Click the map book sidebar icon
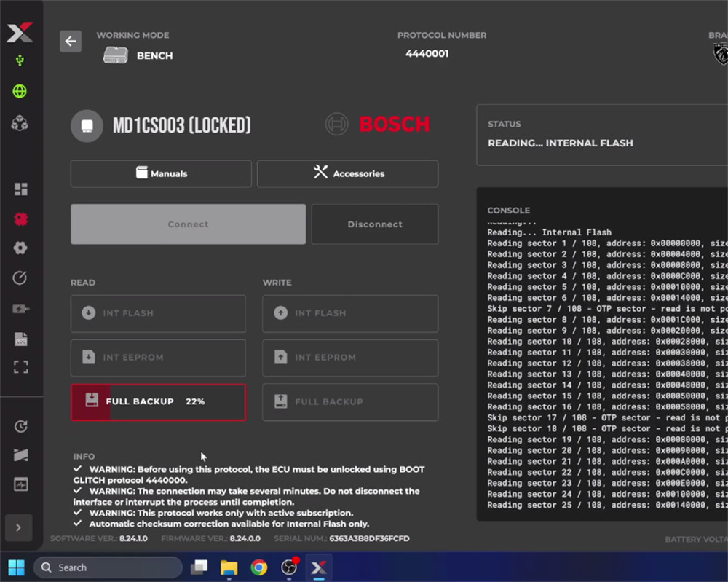This screenshot has height=582, width=728. click(x=21, y=455)
